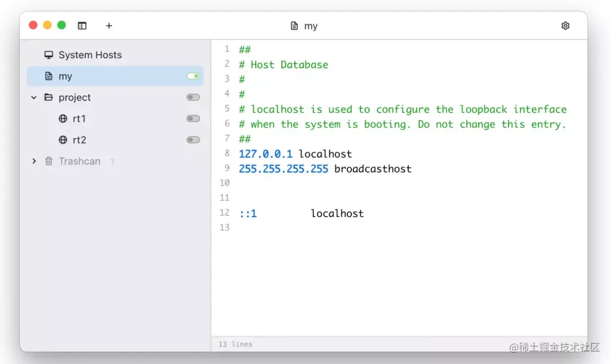
Task: Click localhost on line 8
Action: [x=325, y=154]
